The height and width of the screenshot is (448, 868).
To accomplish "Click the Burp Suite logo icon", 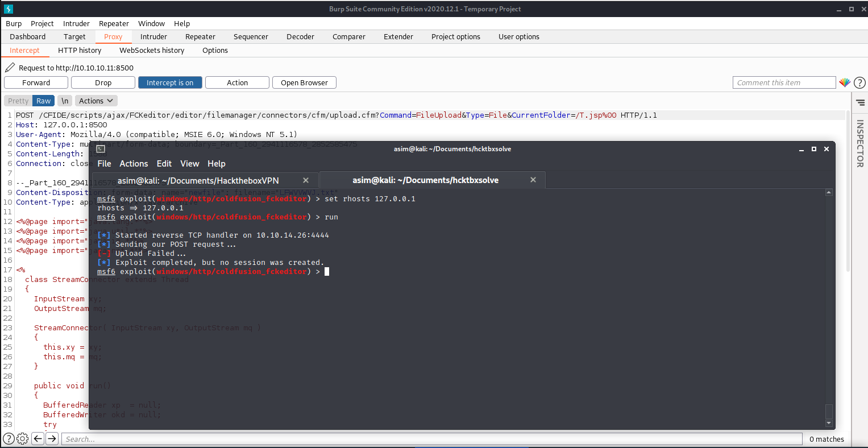I will tap(8, 9).
